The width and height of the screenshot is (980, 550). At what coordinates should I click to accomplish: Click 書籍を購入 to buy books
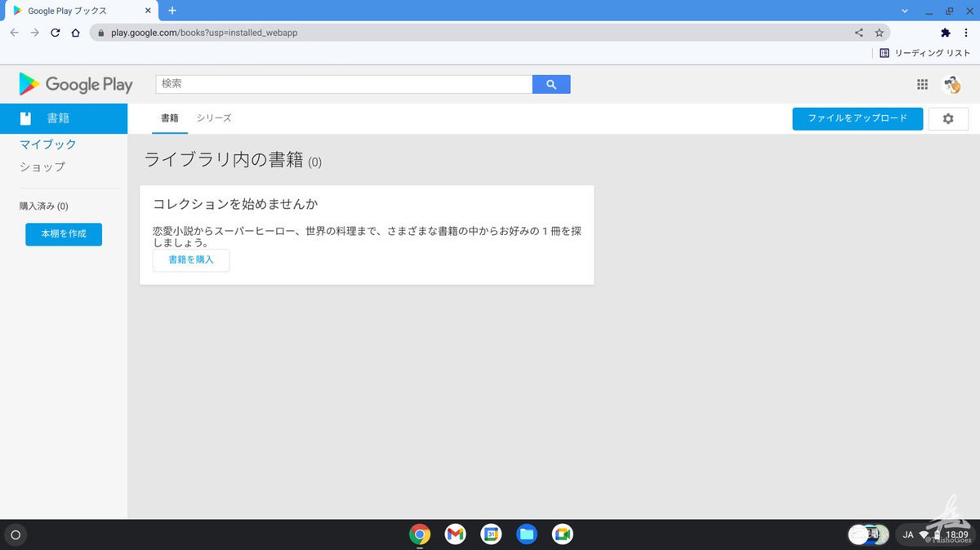coord(190,260)
